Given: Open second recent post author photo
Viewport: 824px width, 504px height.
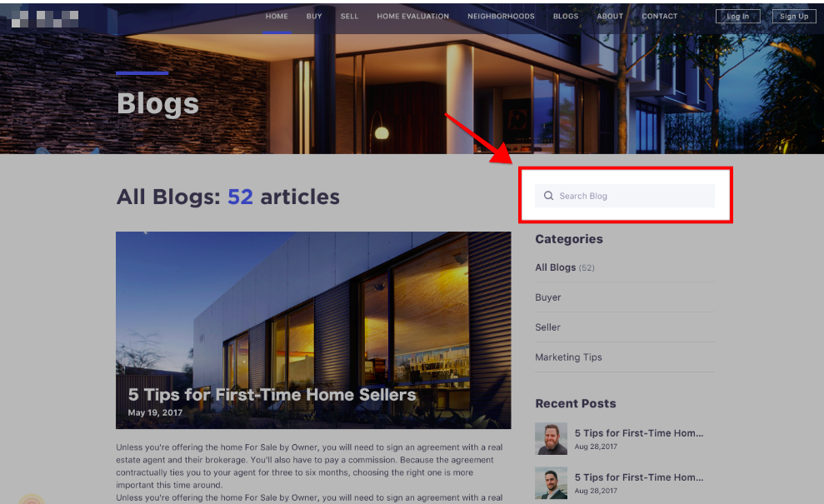Looking at the screenshot, I should pos(551,482).
